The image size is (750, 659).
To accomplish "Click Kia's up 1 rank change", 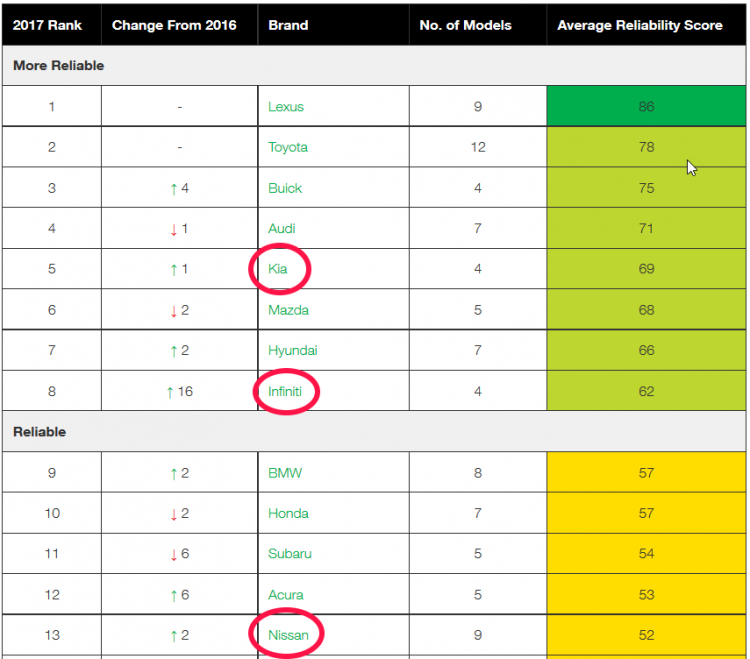I will 179,270.
